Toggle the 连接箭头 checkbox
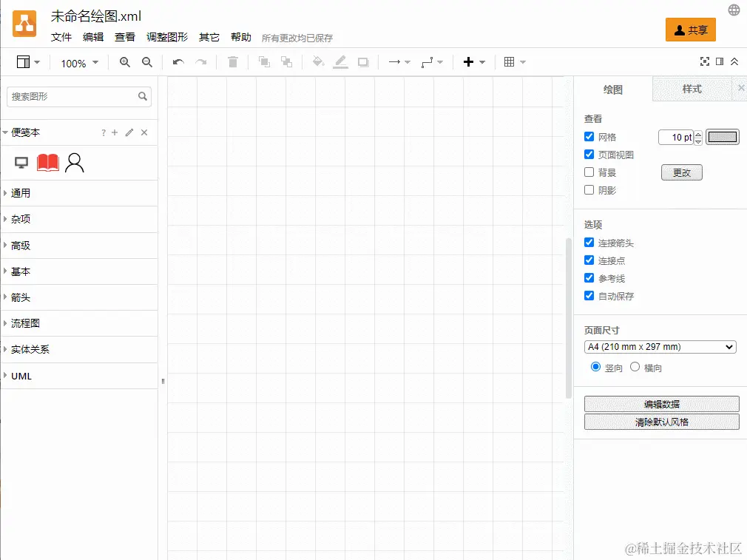Screen dimensions: 747x560 pos(589,243)
